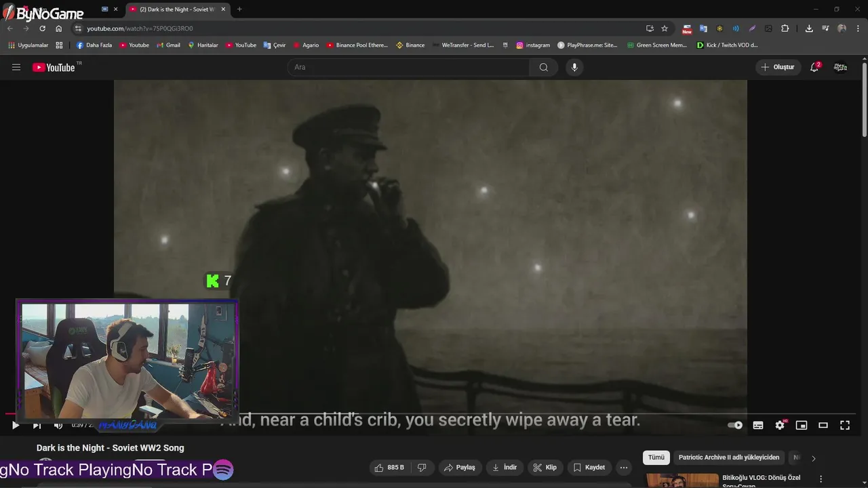Click the Paylaş share button
Image resolution: width=868 pixels, height=488 pixels.
(460, 468)
